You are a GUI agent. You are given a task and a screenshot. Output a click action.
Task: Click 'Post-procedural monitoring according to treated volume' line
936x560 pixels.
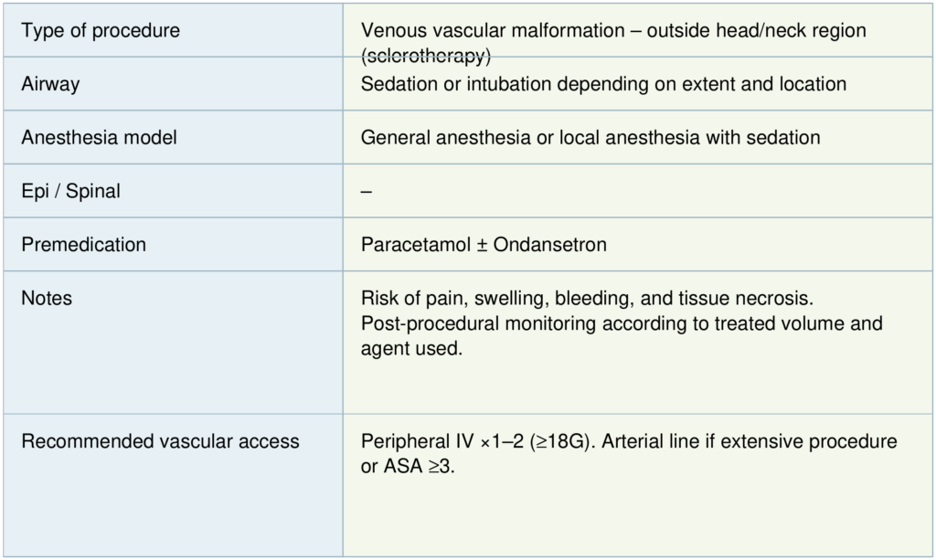pos(622,323)
